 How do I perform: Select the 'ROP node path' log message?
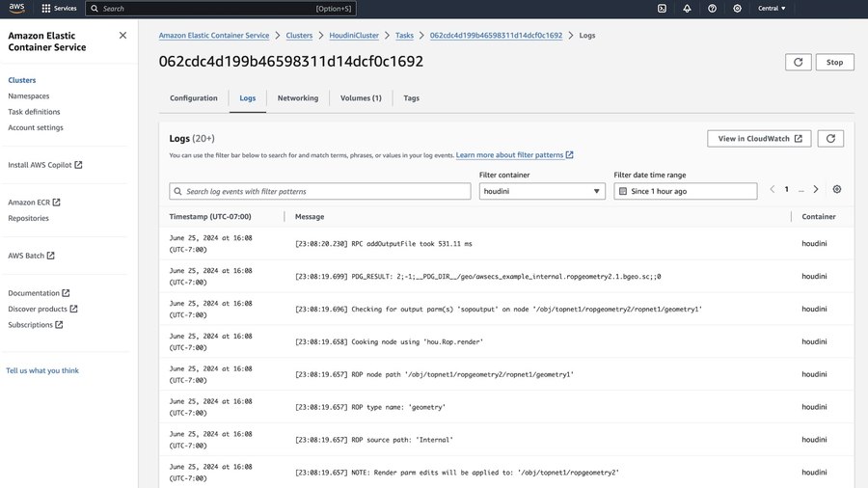[x=435, y=374]
